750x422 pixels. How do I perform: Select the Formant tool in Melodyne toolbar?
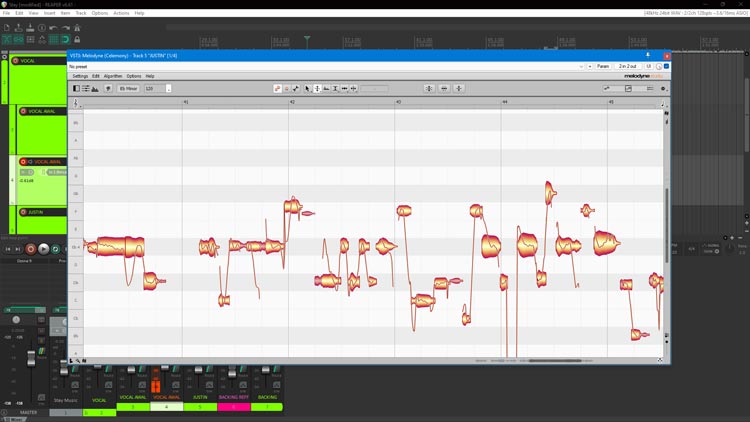(326, 89)
